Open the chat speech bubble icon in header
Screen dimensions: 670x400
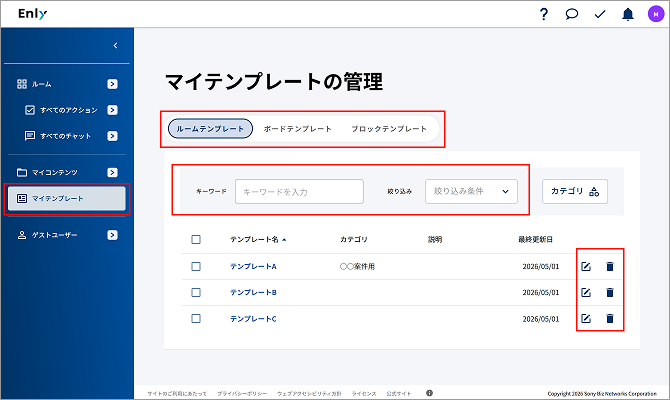(571, 14)
